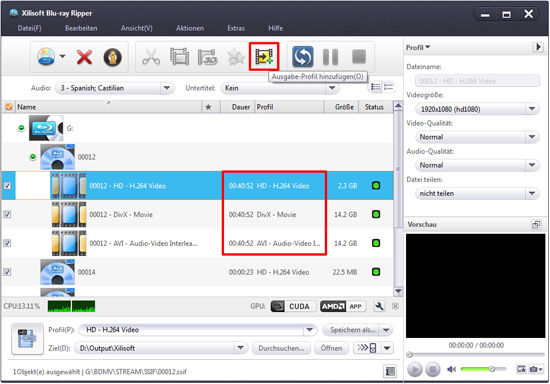550x384 pixels.
Task: Open the film strip edit tool
Action: tap(179, 57)
